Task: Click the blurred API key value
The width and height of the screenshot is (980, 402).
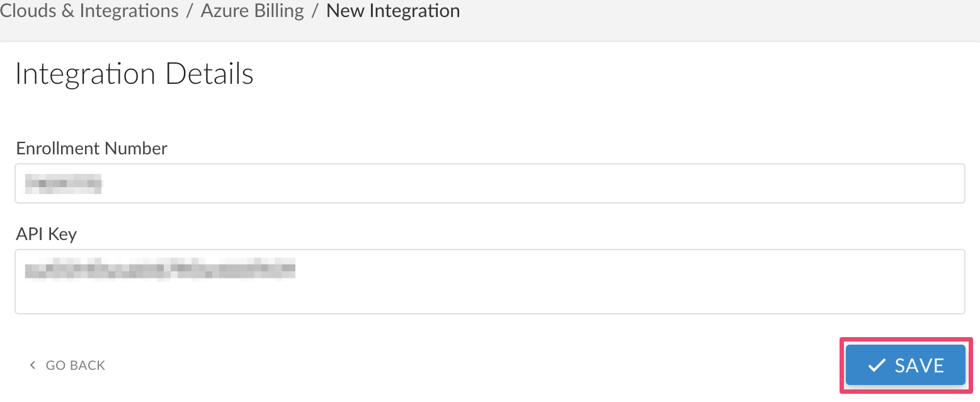Action: pos(160,269)
